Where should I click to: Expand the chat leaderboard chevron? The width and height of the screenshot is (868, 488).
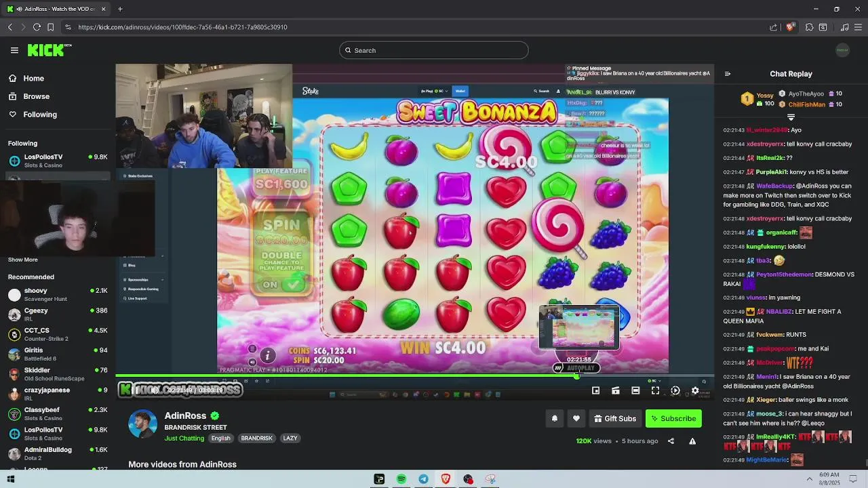coord(791,118)
